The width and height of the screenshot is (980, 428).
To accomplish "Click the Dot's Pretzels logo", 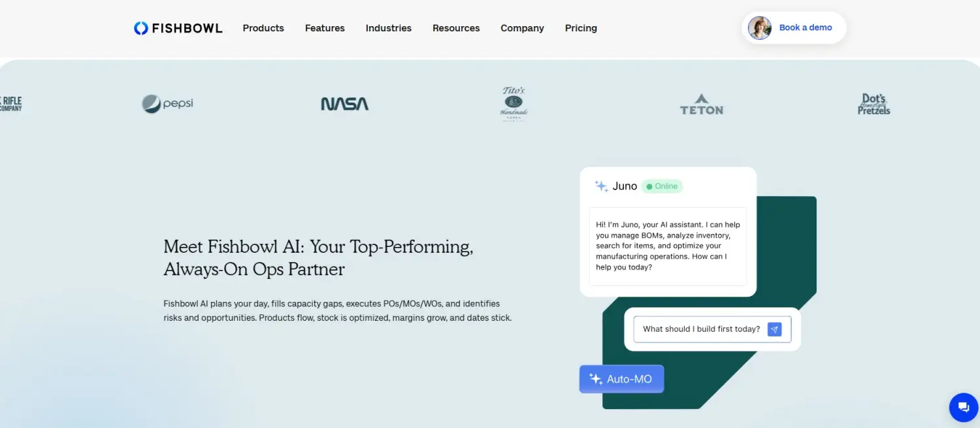I will click(x=874, y=104).
